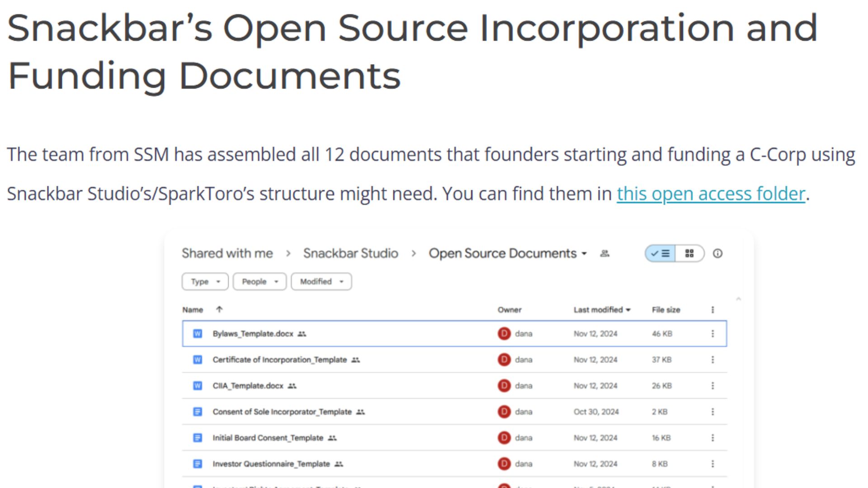Open the Type filter dropdown
Viewport: 868px width, 488px height.
(205, 282)
